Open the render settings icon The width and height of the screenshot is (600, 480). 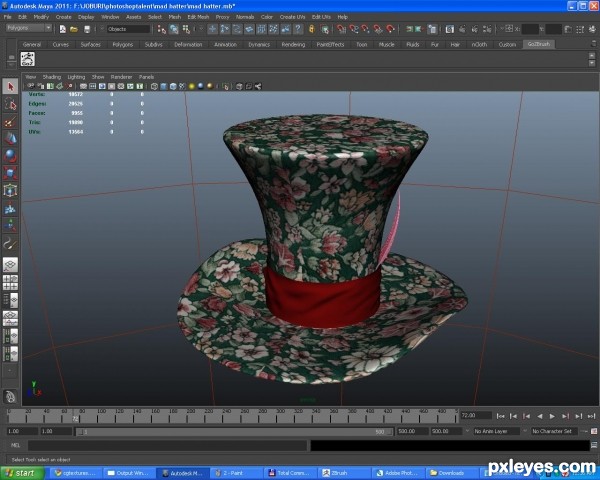pyautogui.click(x=487, y=29)
